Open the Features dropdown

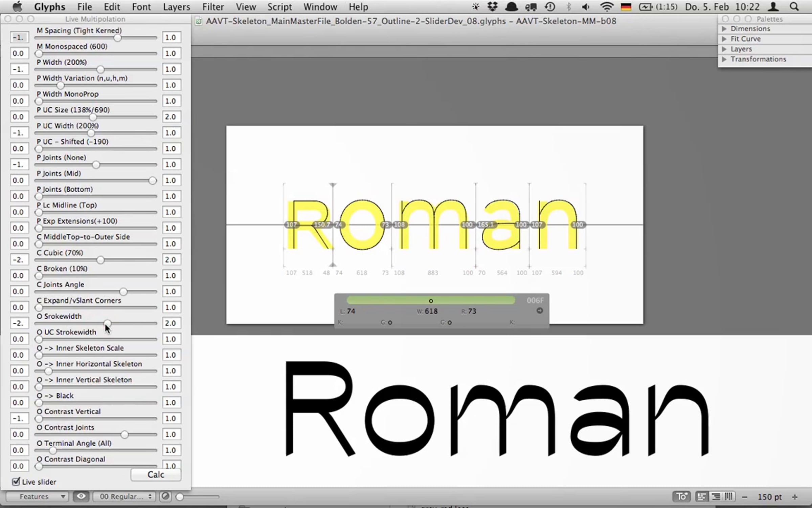pyautogui.click(x=37, y=496)
